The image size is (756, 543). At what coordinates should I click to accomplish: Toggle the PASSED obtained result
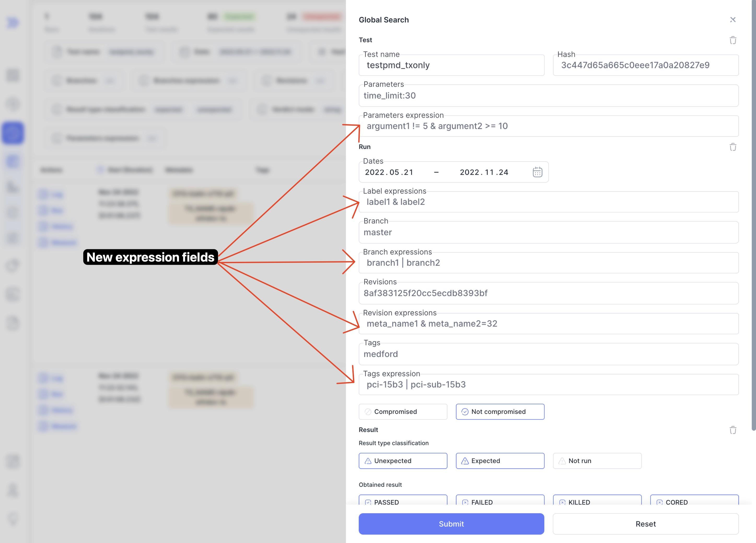[x=403, y=501]
